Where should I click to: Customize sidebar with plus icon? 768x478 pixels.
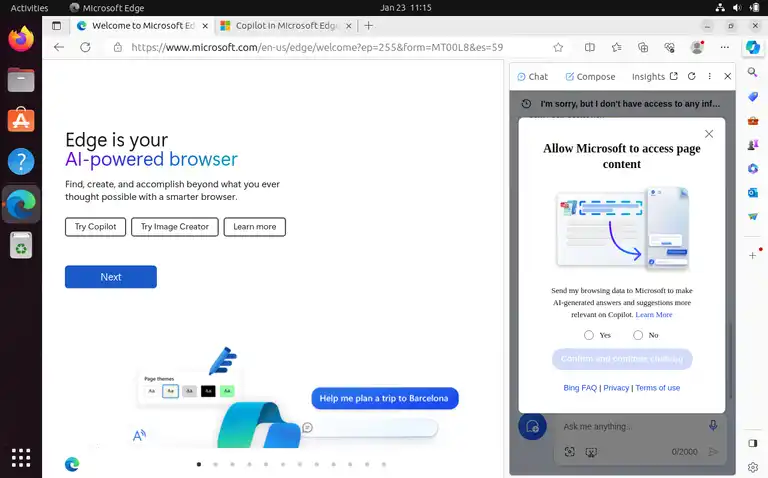point(753,255)
